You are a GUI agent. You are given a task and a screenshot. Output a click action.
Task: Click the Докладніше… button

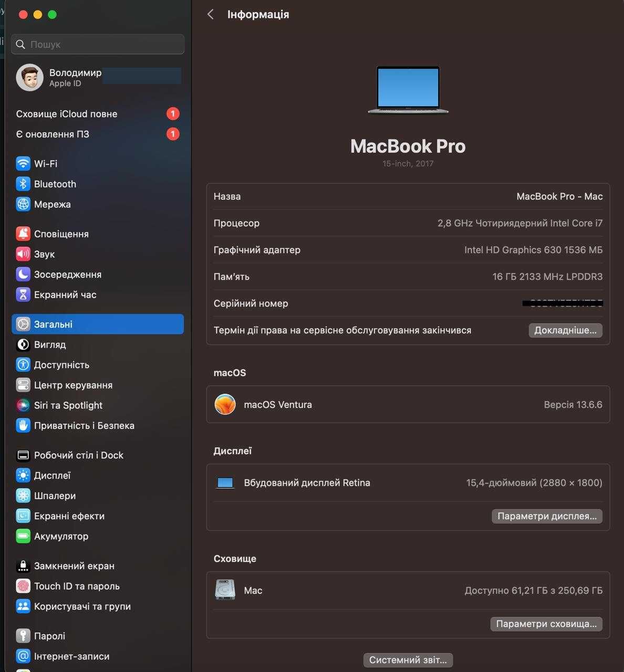565,330
